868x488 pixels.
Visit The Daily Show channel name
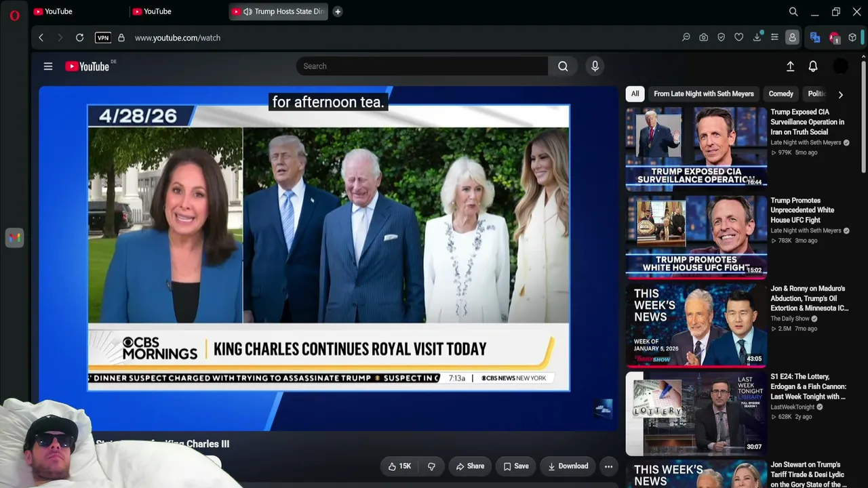tap(790, 319)
